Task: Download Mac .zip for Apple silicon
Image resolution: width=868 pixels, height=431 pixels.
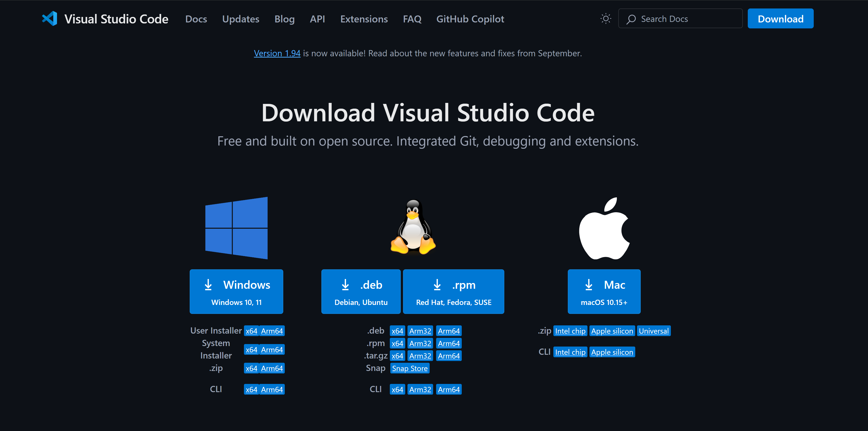Action: click(612, 331)
